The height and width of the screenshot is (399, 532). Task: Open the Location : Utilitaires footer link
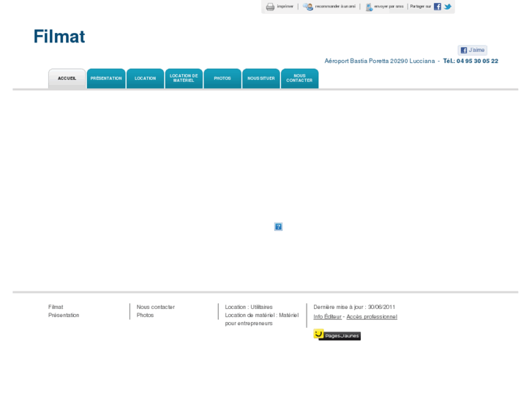click(249, 307)
